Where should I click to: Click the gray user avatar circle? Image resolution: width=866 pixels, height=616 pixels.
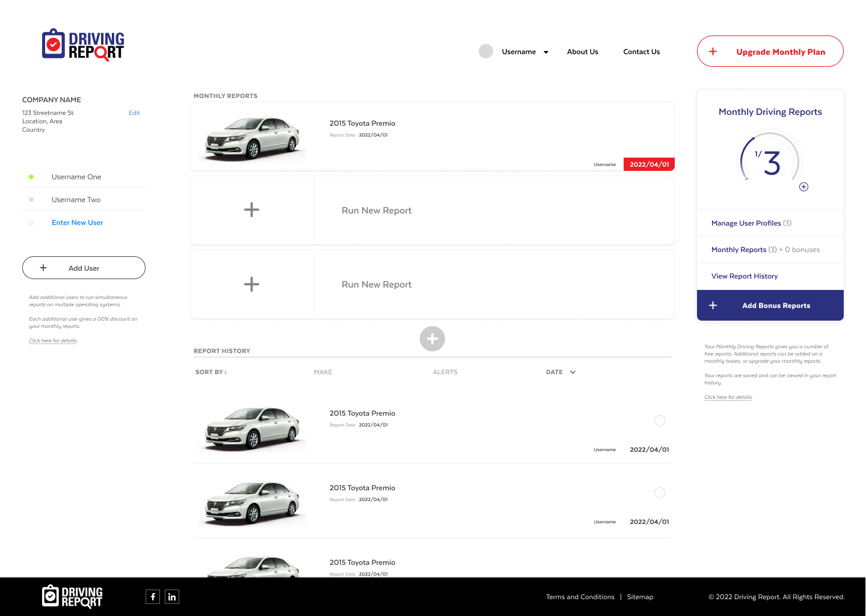(x=486, y=51)
